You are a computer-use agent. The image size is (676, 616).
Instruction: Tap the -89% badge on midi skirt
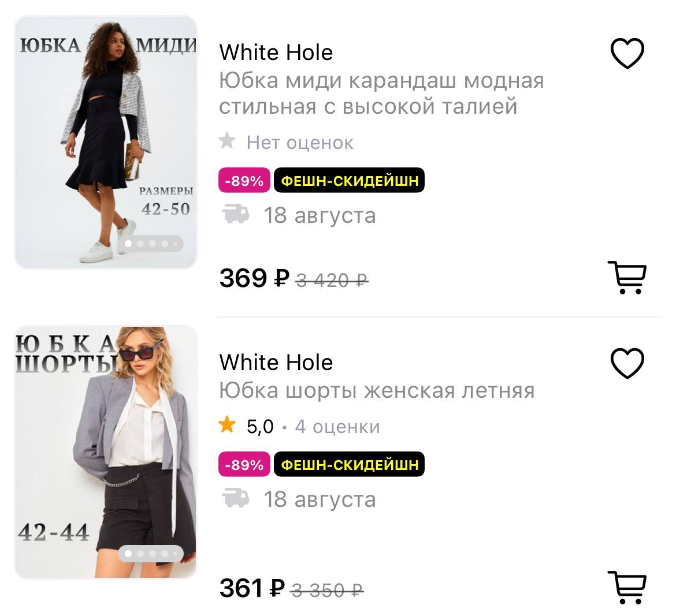coord(244,181)
